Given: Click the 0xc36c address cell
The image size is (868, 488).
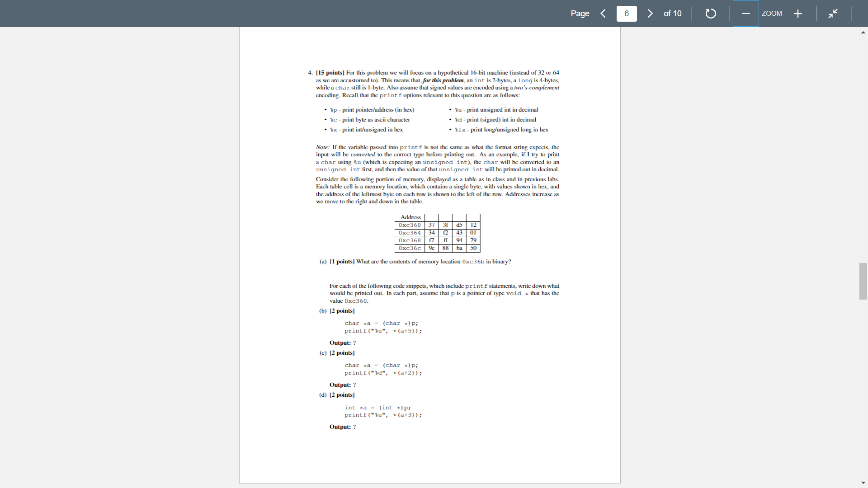Looking at the screenshot, I should coord(410,248).
